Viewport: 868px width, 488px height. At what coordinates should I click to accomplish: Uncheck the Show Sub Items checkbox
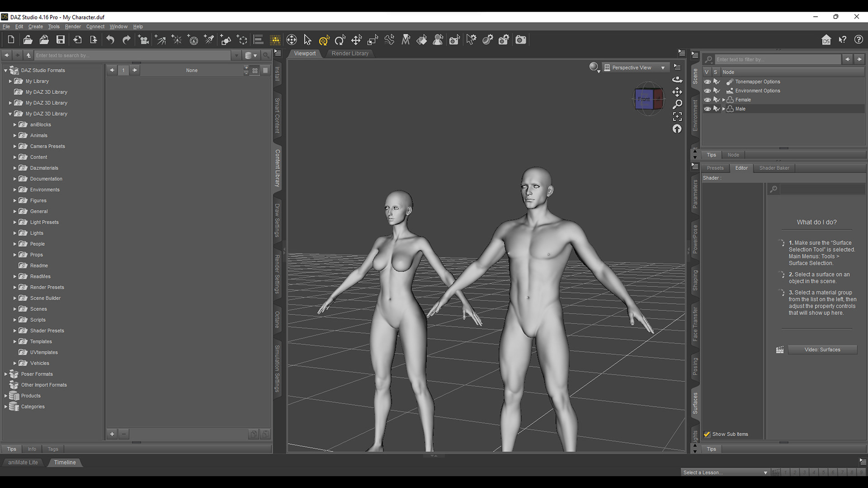tap(707, 434)
